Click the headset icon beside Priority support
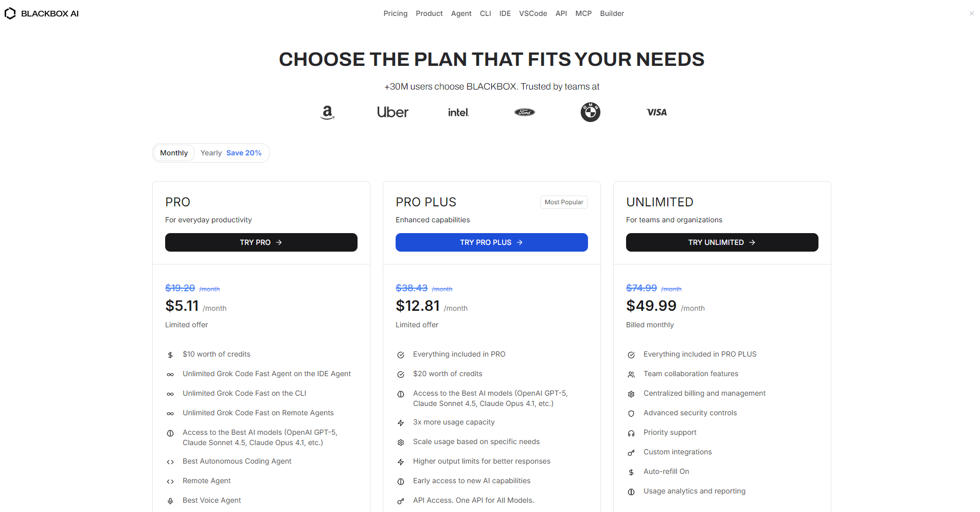Image resolution: width=980 pixels, height=512 pixels. [x=631, y=433]
